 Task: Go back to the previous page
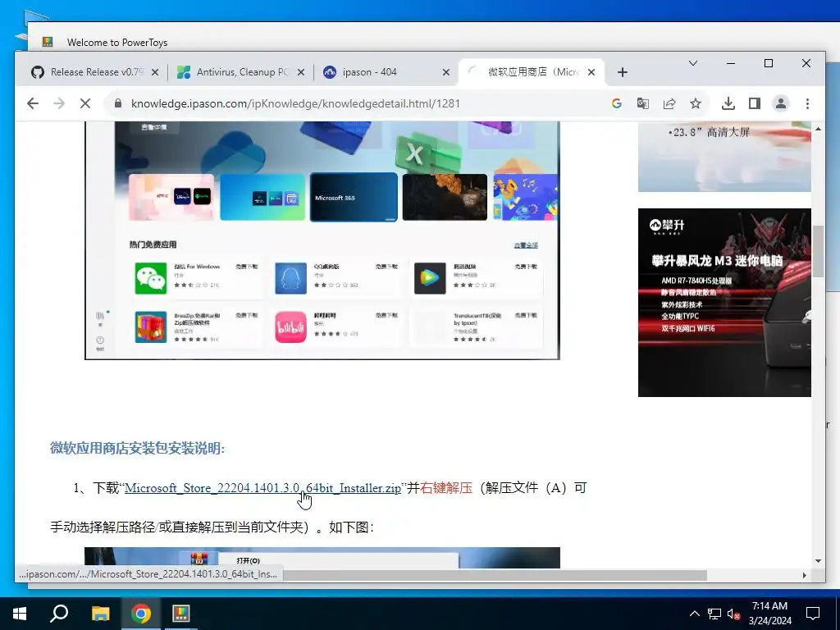click(x=33, y=103)
